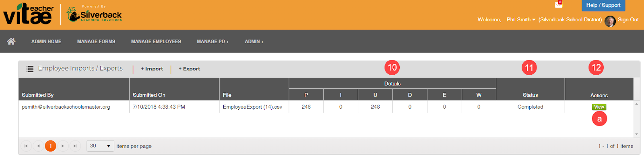644x157 pixels.
Task: Click the P details column header
Action: [x=306, y=95]
